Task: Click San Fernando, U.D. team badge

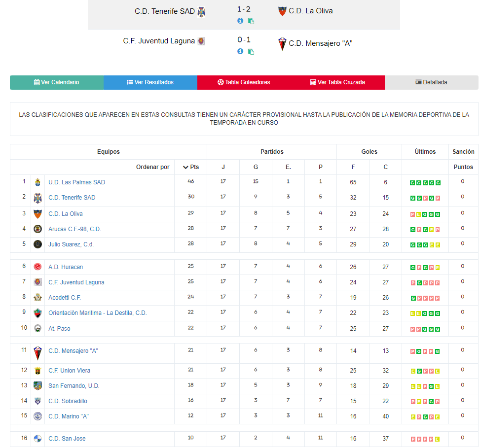Action: (37, 385)
